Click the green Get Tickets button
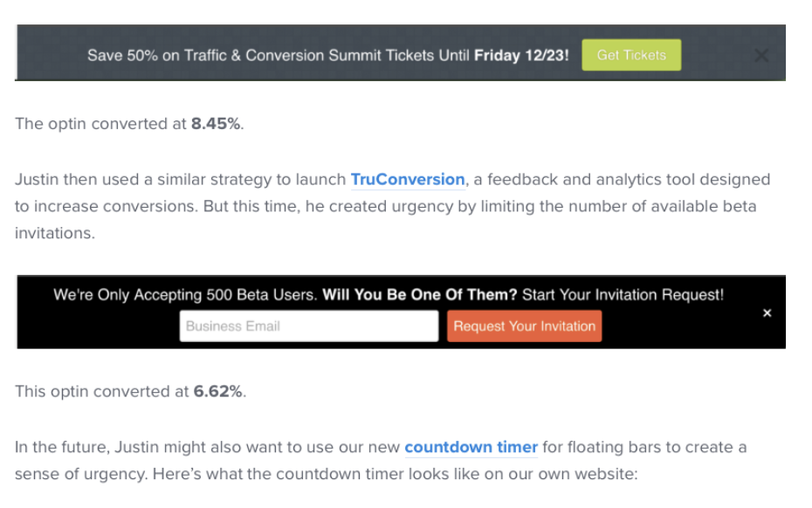The image size is (812, 508). pos(630,55)
